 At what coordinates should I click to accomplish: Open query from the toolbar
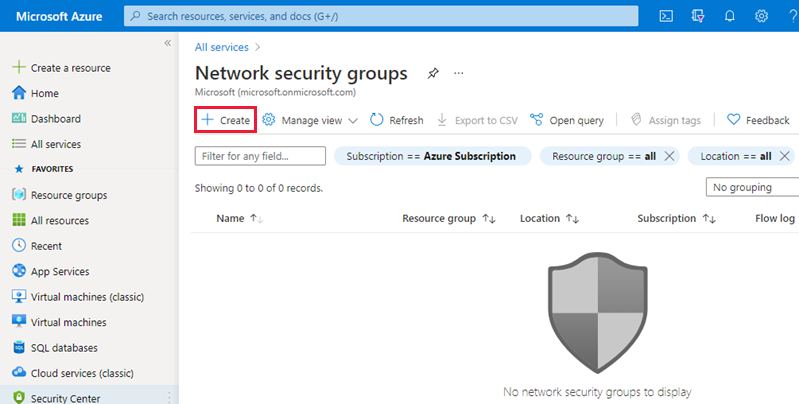tap(567, 120)
